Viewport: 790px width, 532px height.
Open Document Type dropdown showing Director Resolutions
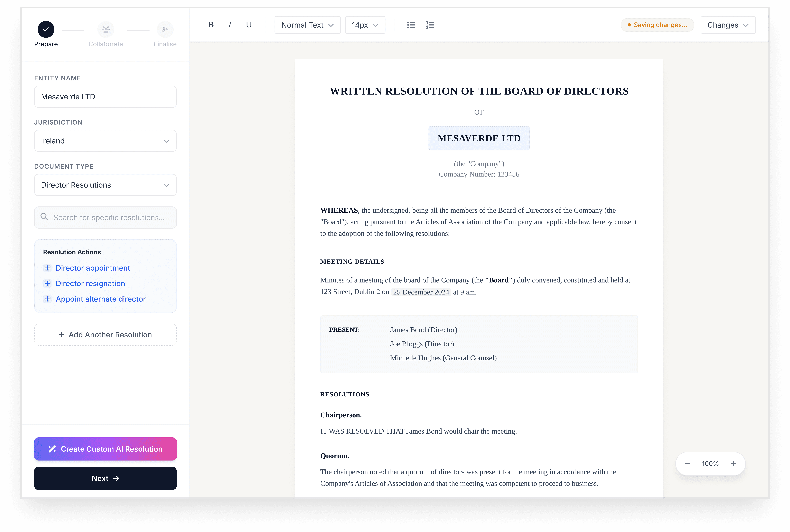pos(105,185)
